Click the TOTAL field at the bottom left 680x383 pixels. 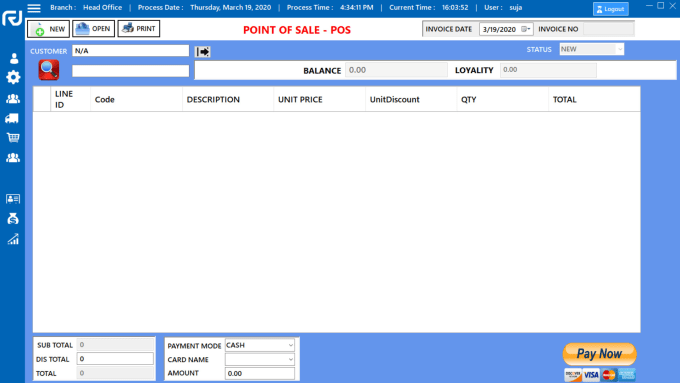coord(115,373)
